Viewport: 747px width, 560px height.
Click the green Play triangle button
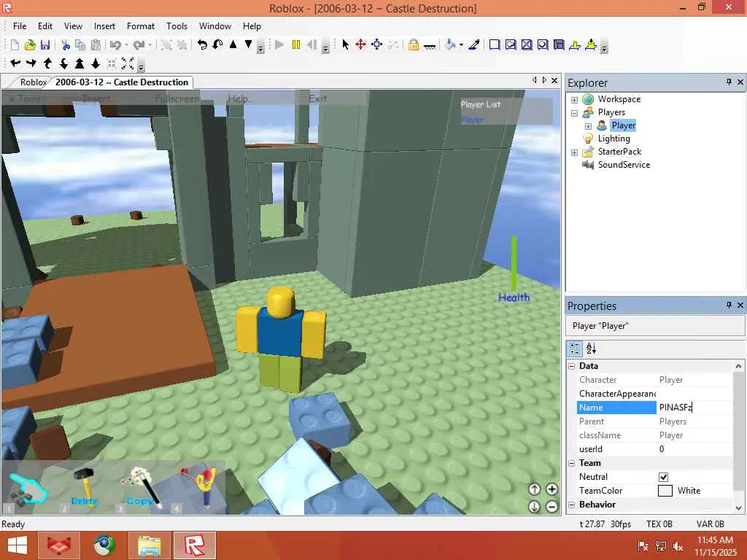[x=280, y=44]
